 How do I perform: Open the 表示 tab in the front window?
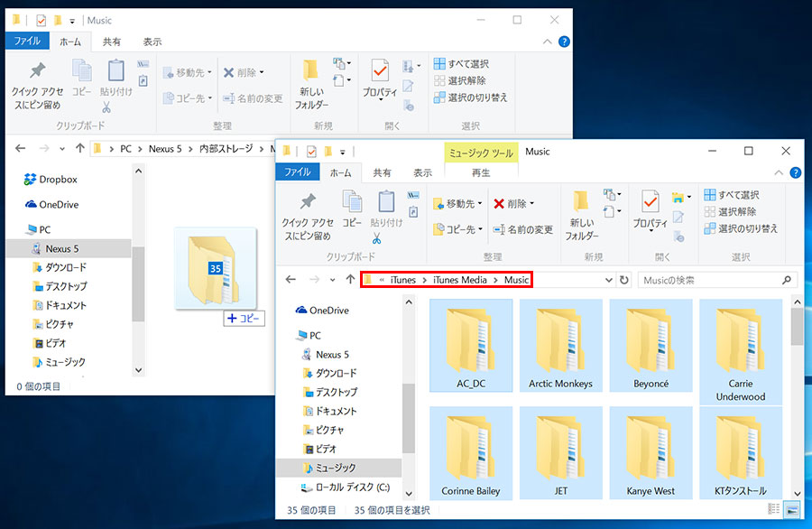click(x=422, y=172)
